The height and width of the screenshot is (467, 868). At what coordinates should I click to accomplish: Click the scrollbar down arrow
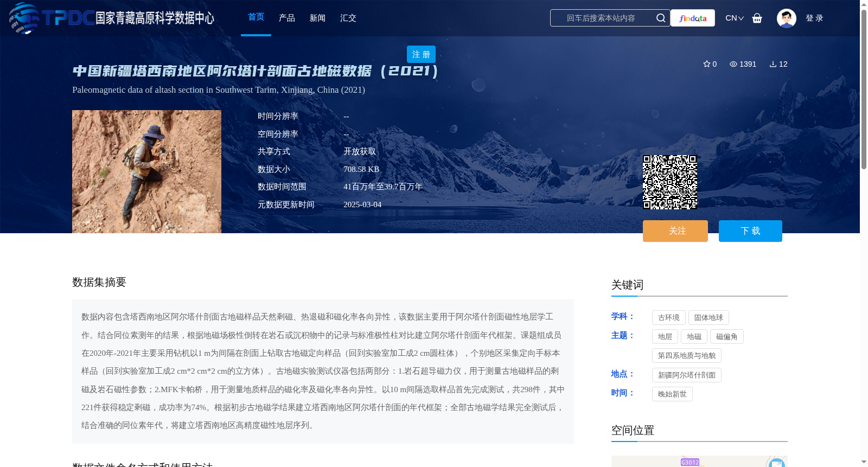tap(864, 462)
